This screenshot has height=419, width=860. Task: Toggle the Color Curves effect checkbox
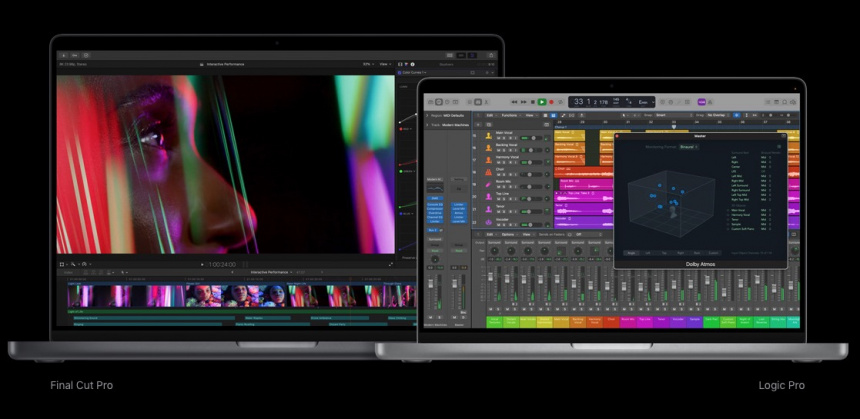(399, 72)
